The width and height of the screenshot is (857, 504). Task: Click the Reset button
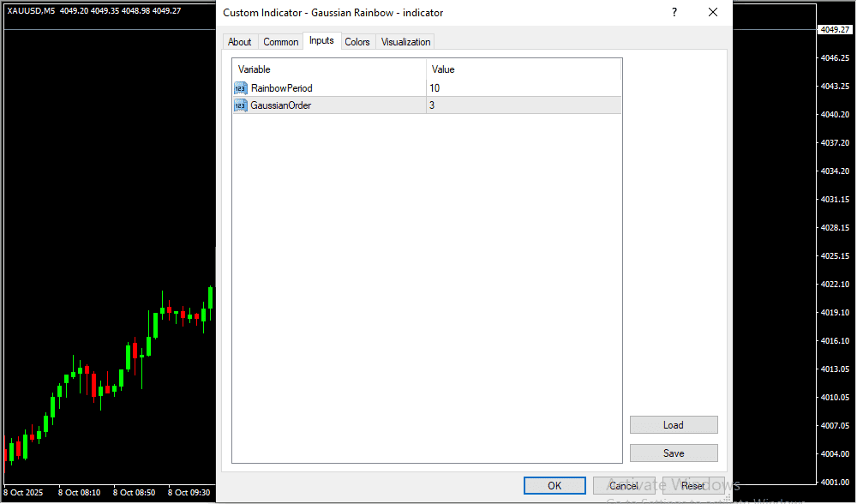(x=693, y=486)
